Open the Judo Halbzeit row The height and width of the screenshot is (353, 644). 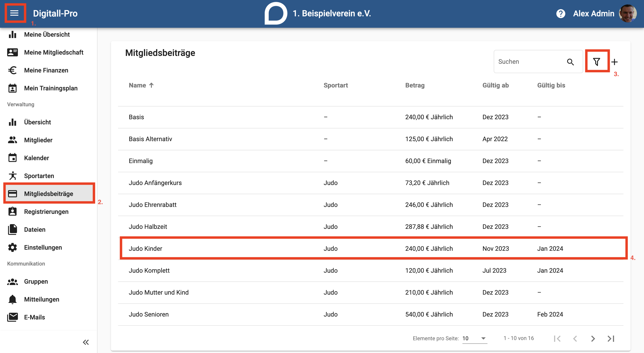[371, 227]
